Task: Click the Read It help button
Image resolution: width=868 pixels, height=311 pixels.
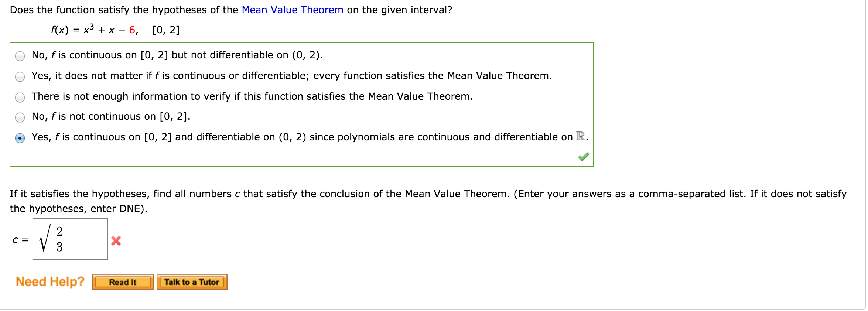Action: pyautogui.click(x=123, y=282)
